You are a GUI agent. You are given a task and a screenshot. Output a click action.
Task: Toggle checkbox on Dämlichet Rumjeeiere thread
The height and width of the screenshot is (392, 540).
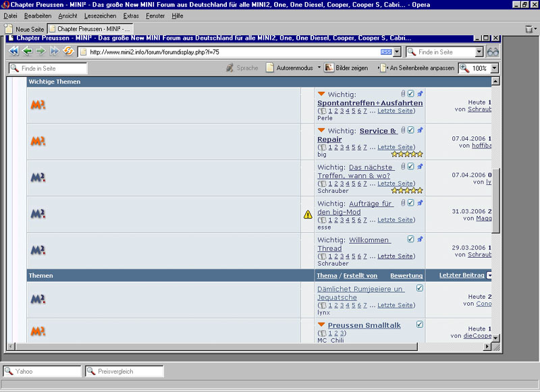pos(419,288)
